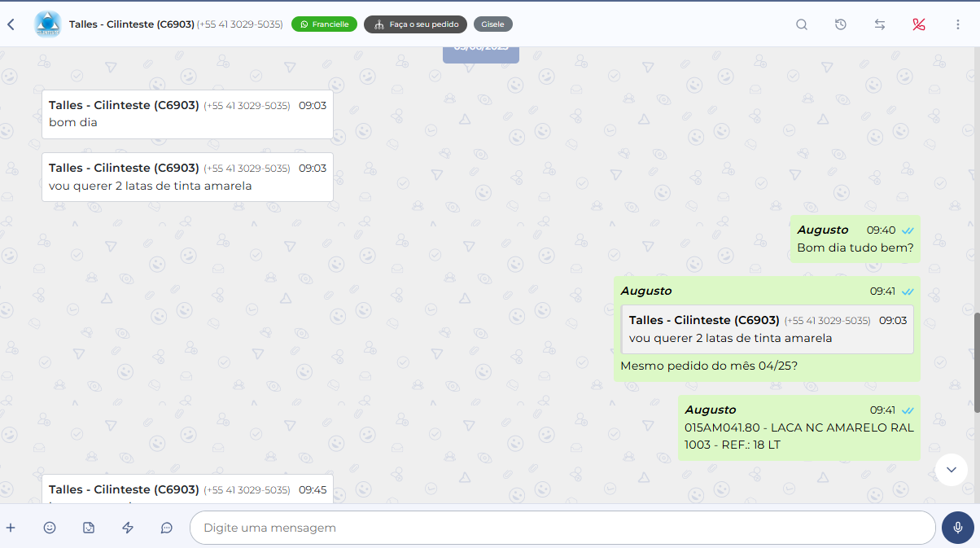Open the conversation history clock icon

pos(841,24)
